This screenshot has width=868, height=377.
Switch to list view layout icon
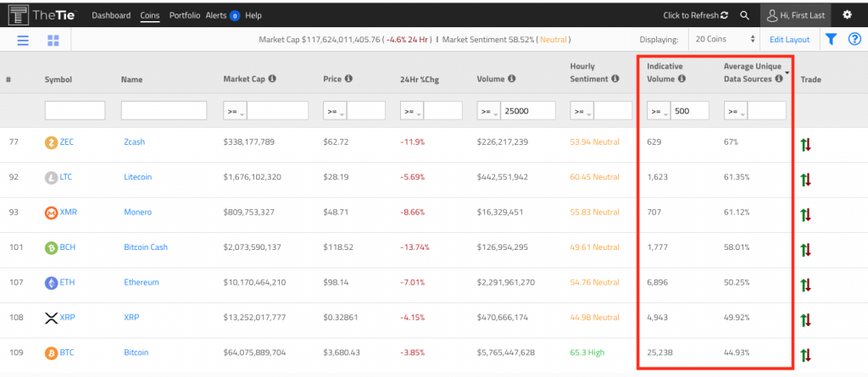[23, 40]
